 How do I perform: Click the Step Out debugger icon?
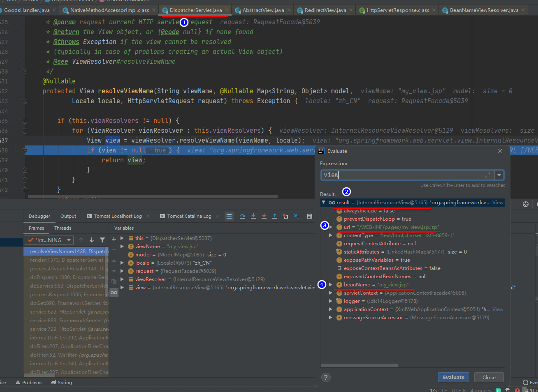pyautogui.click(x=275, y=216)
